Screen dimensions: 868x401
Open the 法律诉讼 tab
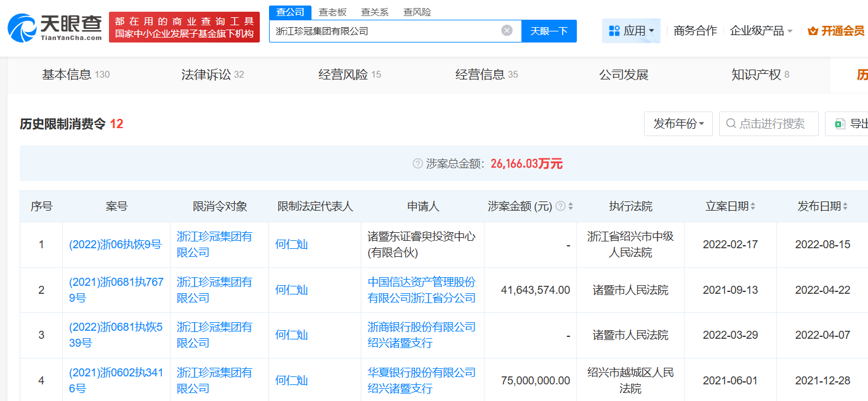(x=212, y=75)
